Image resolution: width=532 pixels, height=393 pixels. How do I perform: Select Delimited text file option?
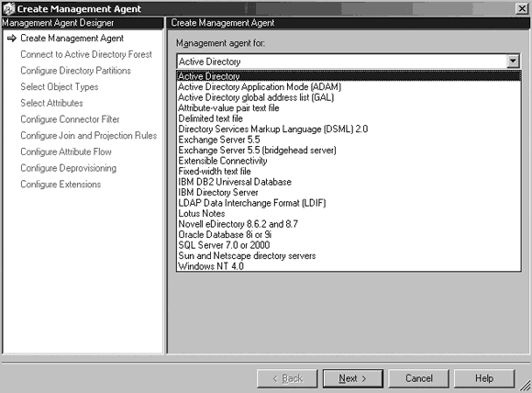349,118
